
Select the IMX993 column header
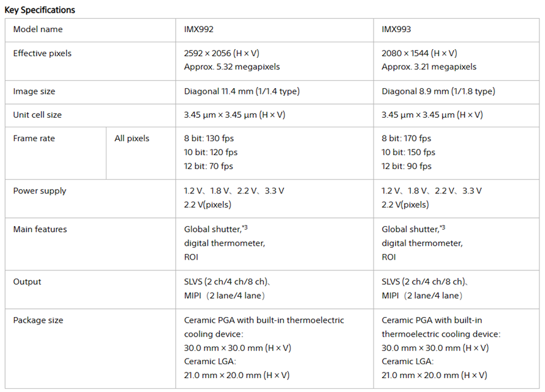398,30
